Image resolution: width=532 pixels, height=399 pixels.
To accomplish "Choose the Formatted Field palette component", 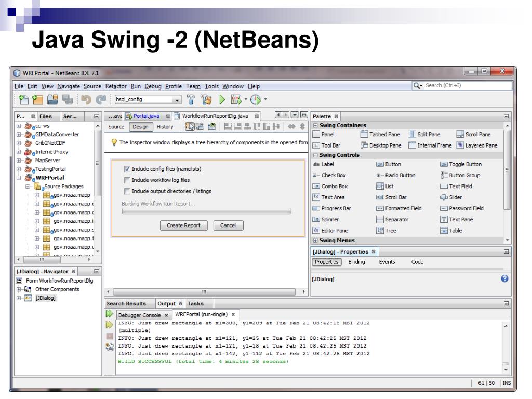I will [x=399, y=208].
